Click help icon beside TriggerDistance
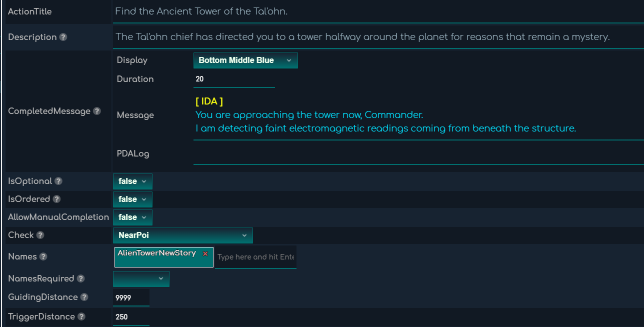The image size is (644, 327). click(81, 316)
